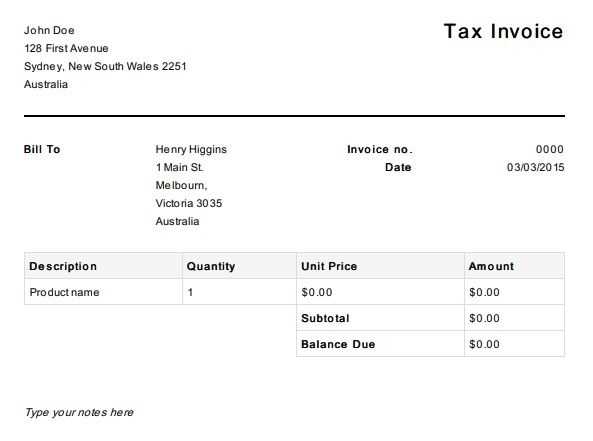The width and height of the screenshot is (593, 441).
Task: Click the Melbourn, city line
Action: coord(182,185)
